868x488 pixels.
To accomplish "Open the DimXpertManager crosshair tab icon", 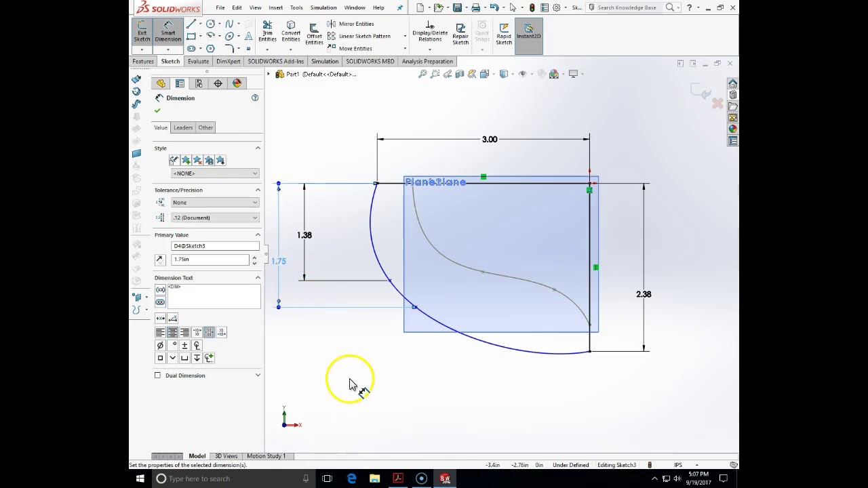I will pyautogui.click(x=218, y=83).
